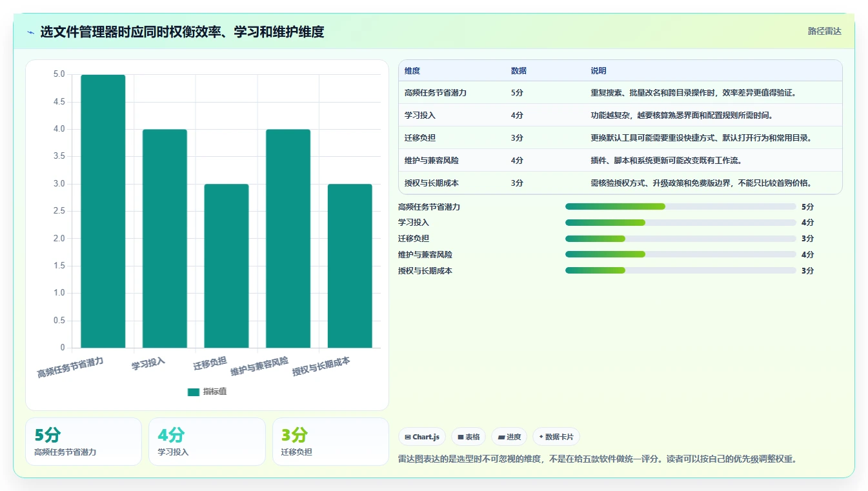Click the 指标值 legend label
Viewport: 868px width, 491px height.
click(x=215, y=392)
